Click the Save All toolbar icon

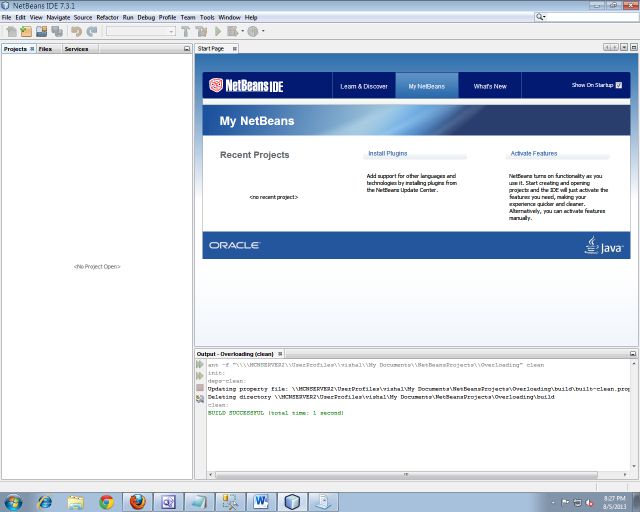57,31
